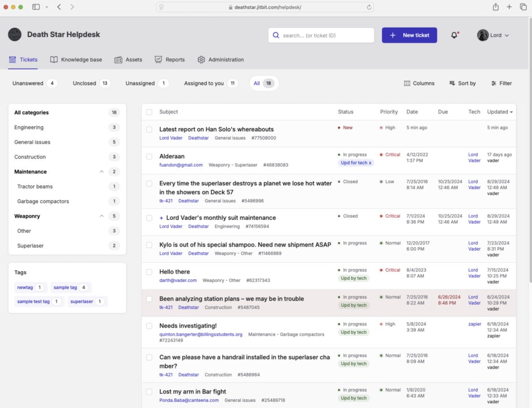532x408 pixels.
Task: Open the Assets section
Action: (x=128, y=60)
